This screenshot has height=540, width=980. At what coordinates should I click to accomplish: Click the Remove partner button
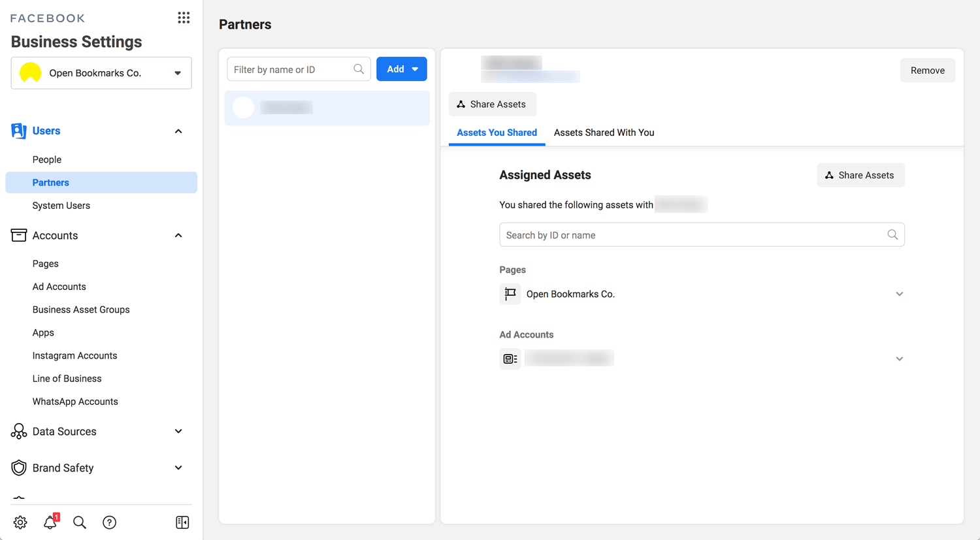pyautogui.click(x=928, y=71)
